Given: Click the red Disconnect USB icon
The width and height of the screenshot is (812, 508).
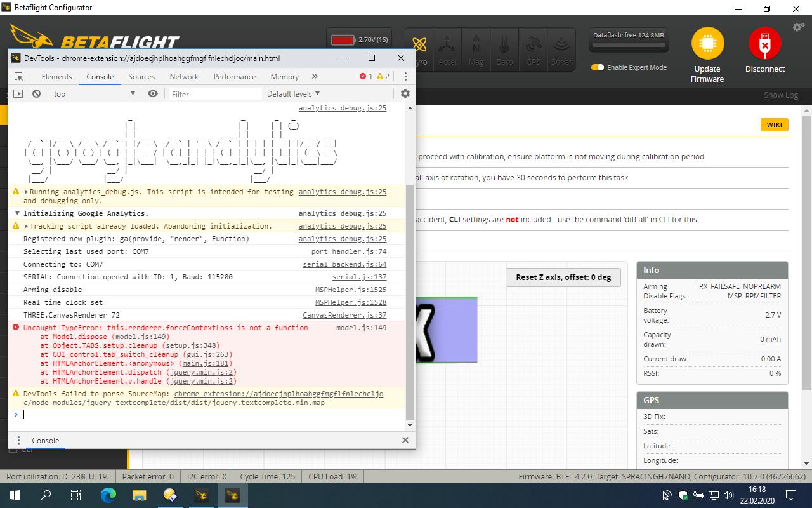Looking at the screenshot, I should (x=764, y=44).
